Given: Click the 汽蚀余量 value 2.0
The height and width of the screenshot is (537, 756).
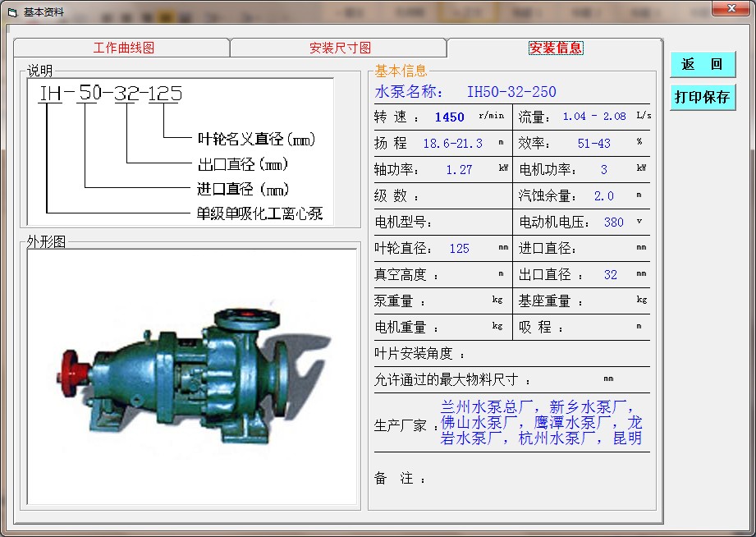Looking at the screenshot, I should 603,196.
